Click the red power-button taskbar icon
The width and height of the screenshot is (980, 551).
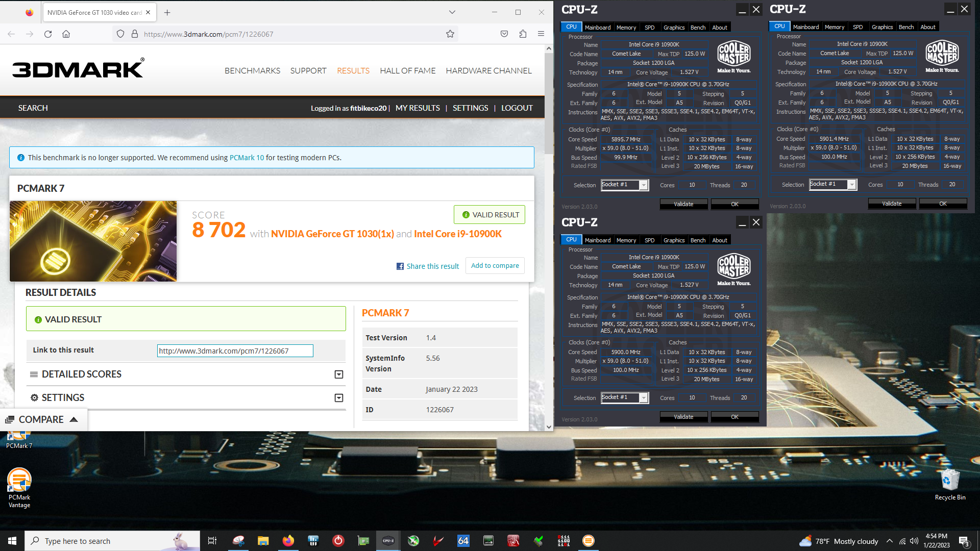pos(338,541)
